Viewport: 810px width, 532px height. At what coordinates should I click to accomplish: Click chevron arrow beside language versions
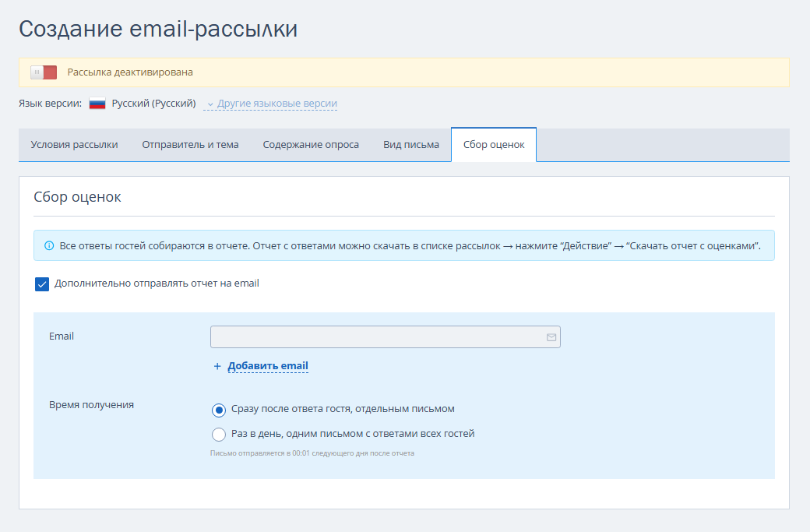tap(210, 104)
